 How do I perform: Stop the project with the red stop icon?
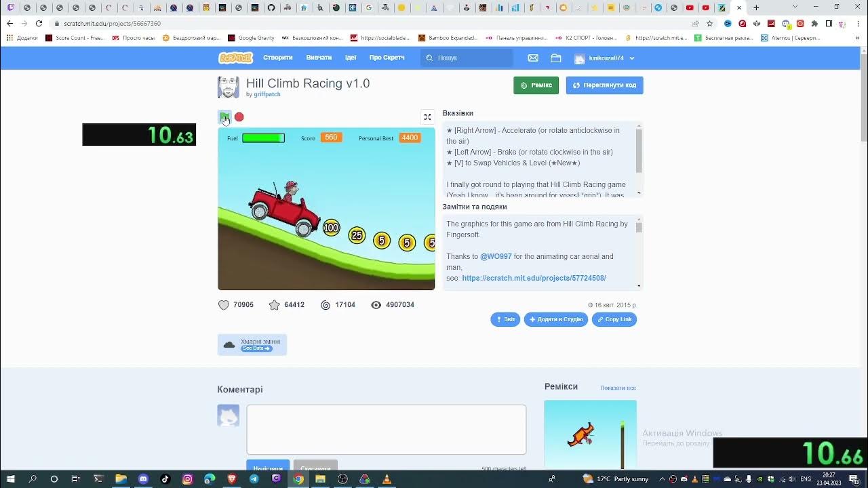point(239,117)
